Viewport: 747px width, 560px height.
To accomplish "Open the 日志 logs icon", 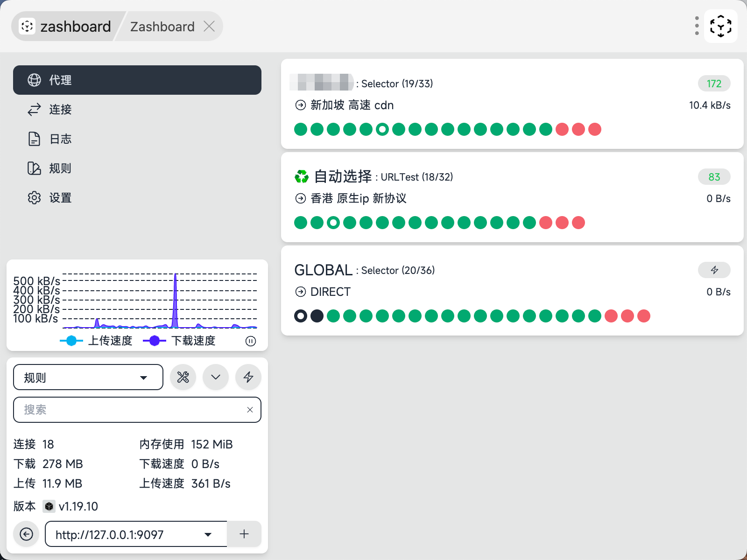I will pyautogui.click(x=34, y=139).
